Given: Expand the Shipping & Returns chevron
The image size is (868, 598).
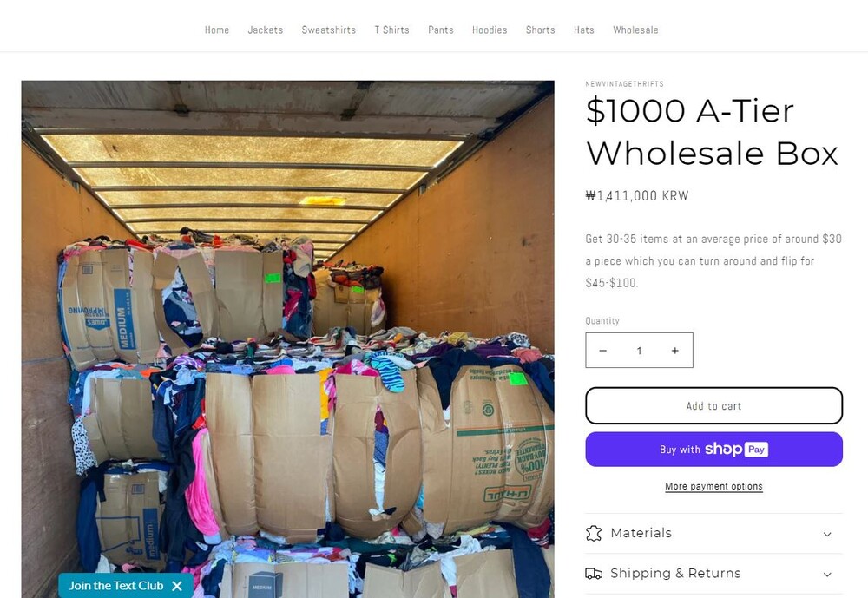Looking at the screenshot, I should (827, 574).
